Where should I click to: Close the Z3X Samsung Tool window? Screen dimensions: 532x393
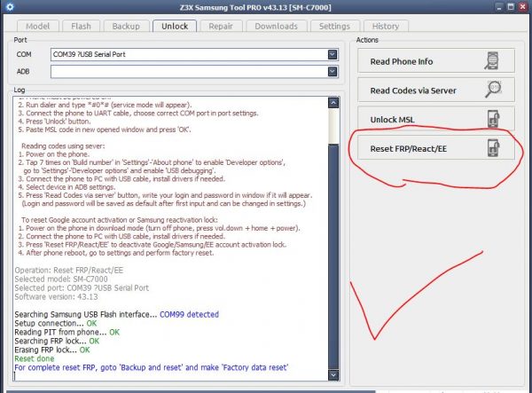522,7
